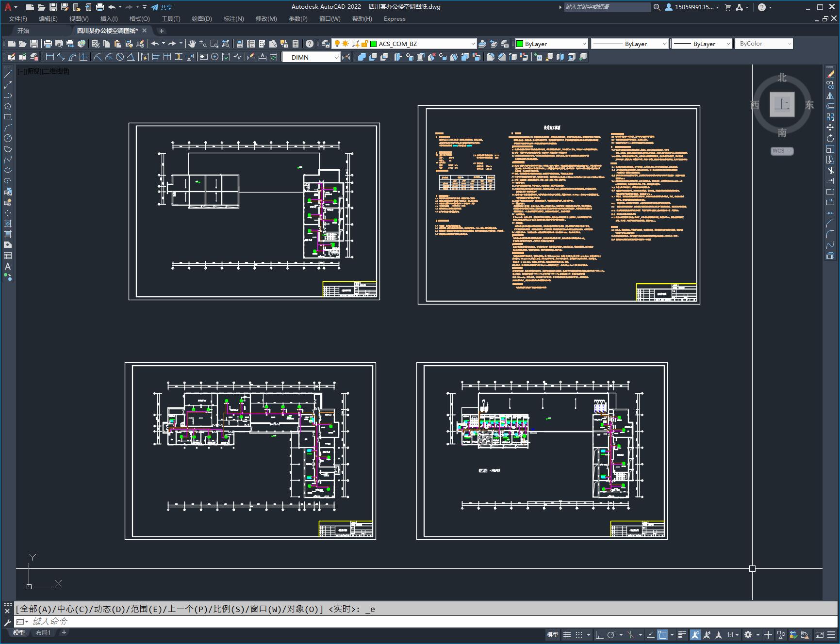Open the 绘图(D) menu
The width and height of the screenshot is (840, 644).
(202, 19)
